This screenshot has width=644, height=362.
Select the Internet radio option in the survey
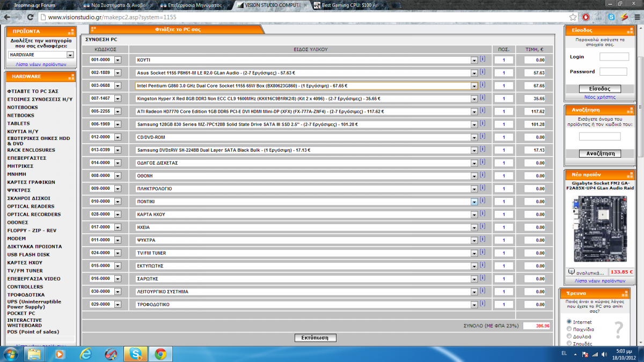coord(570,322)
